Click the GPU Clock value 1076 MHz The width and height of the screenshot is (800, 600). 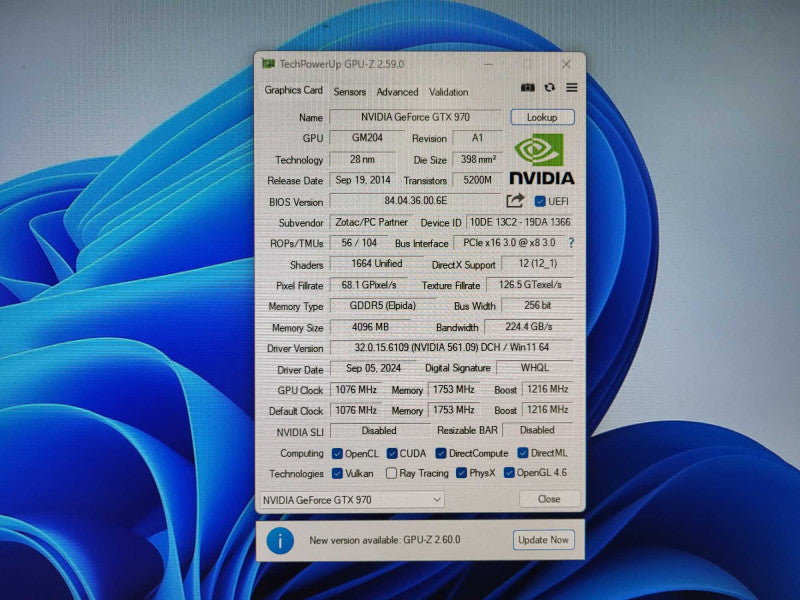(x=356, y=389)
